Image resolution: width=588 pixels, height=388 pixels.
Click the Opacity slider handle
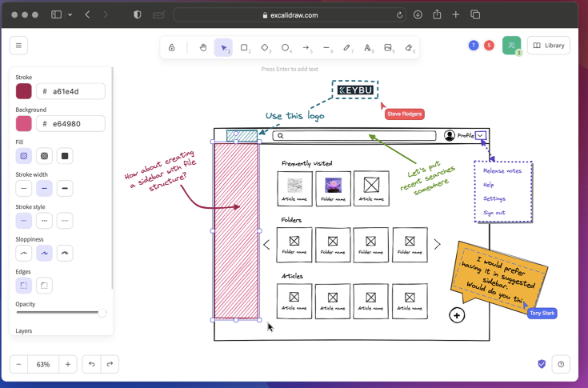[x=102, y=313]
